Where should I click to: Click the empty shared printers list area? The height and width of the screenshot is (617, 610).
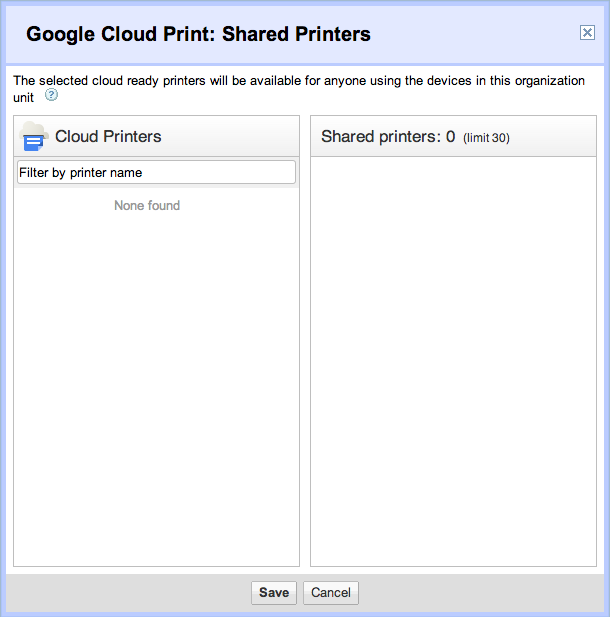[x=453, y=360]
